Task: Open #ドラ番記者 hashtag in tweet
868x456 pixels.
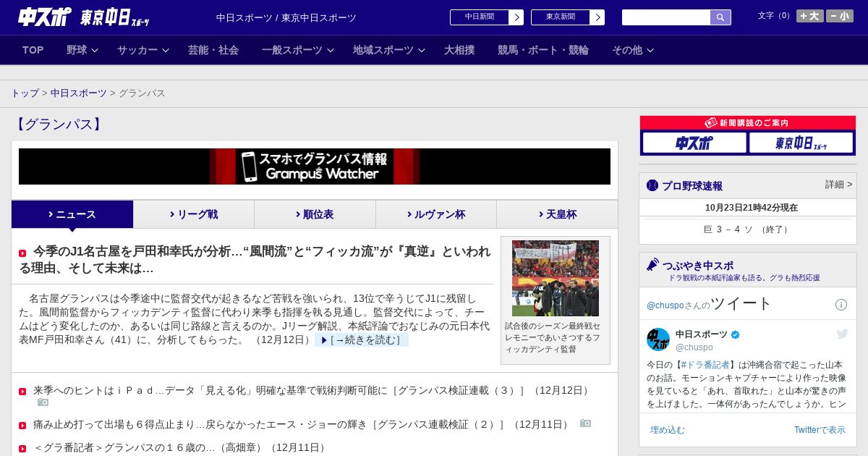Action: click(705, 365)
